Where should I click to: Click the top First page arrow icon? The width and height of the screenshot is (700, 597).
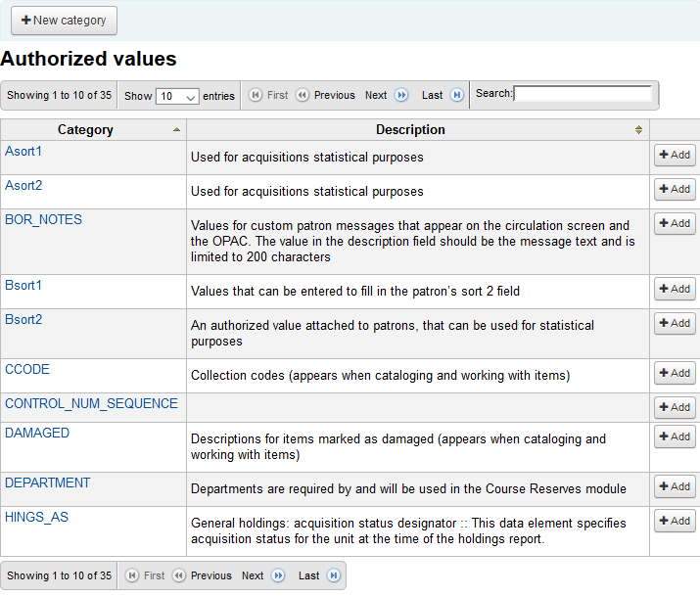256,96
